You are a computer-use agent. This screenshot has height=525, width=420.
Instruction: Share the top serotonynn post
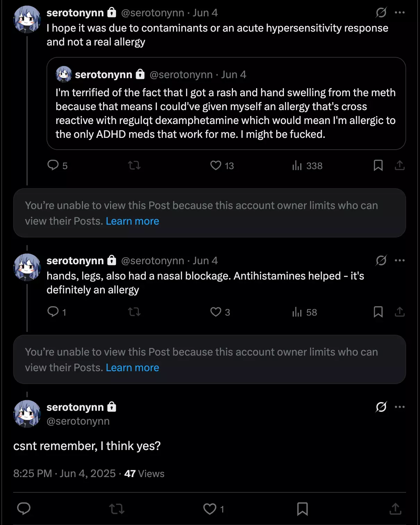pyautogui.click(x=400, y=165)
